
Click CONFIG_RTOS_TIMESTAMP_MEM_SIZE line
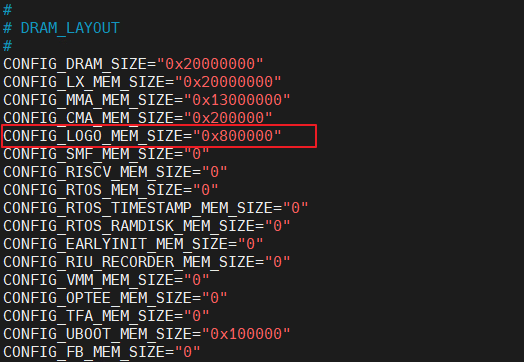pos(156,208)
